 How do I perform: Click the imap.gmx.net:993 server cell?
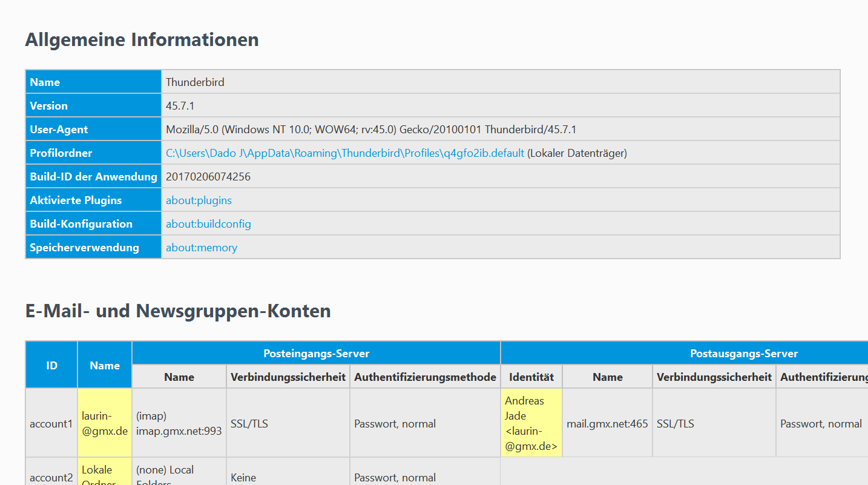179,424
